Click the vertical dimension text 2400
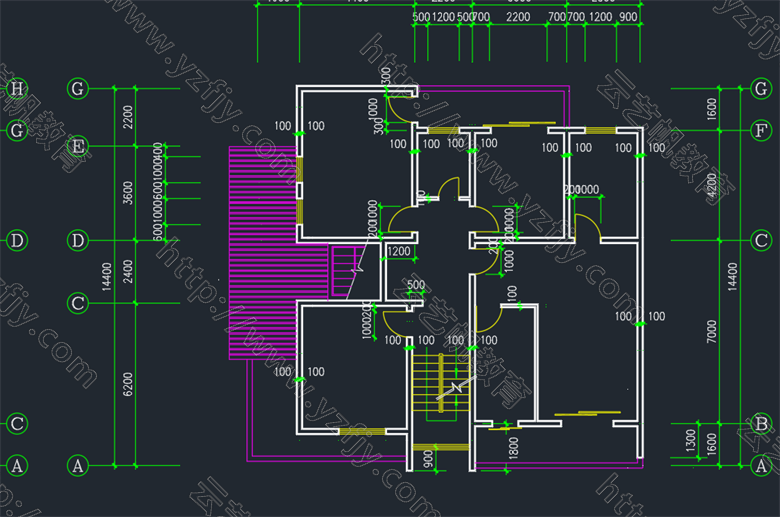 point(128,271)
